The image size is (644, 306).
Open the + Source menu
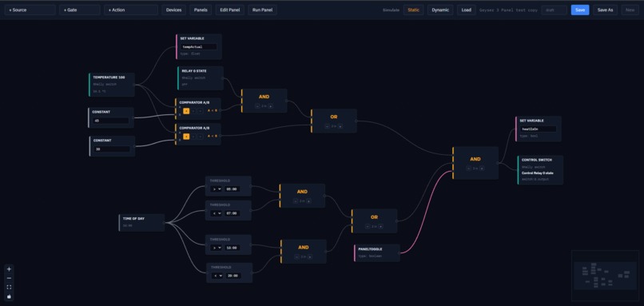pos(30,10)
